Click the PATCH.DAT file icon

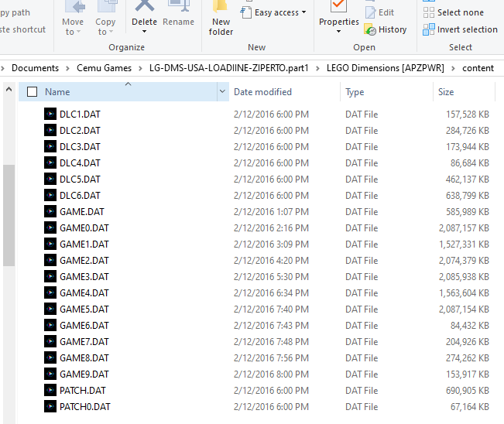click(50, 390)
